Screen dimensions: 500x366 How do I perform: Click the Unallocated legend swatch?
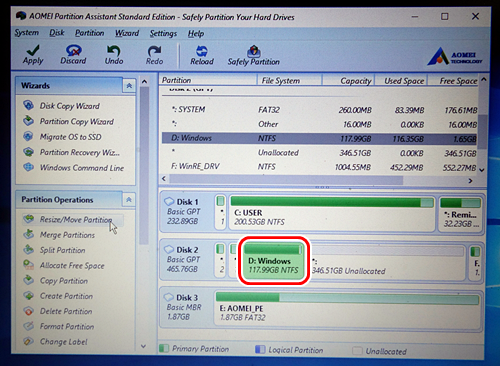click(x=357, y=351)
